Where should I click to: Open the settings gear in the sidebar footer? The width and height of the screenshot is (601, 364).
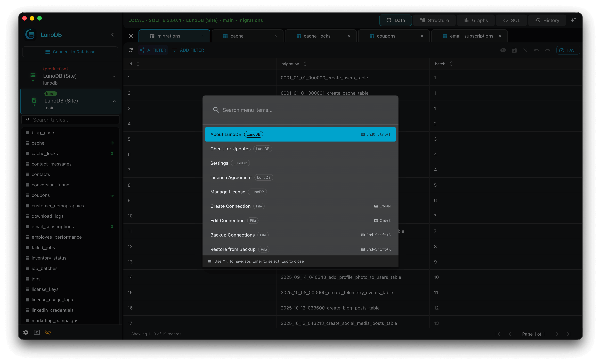click(x=26, y=332)
